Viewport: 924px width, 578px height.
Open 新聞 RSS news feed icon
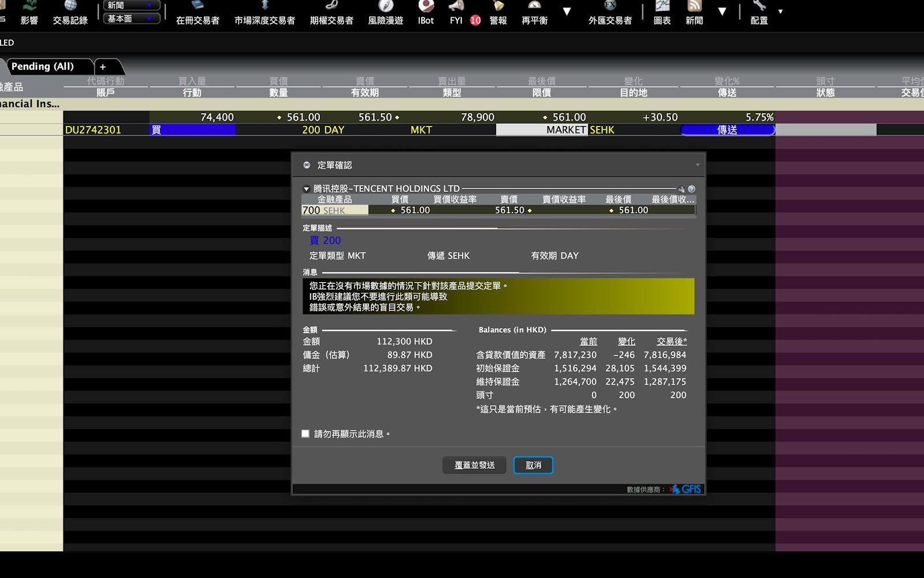point(694,13)
